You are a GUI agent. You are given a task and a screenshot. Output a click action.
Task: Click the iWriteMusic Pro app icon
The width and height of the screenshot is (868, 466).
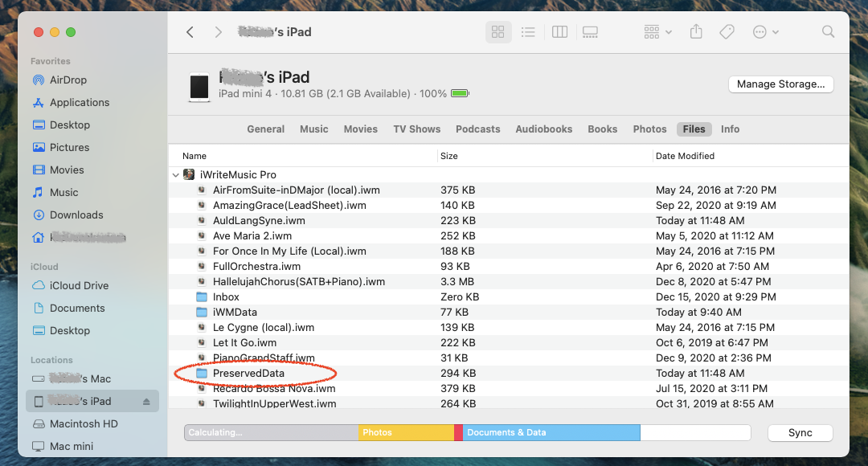(189, 174)
